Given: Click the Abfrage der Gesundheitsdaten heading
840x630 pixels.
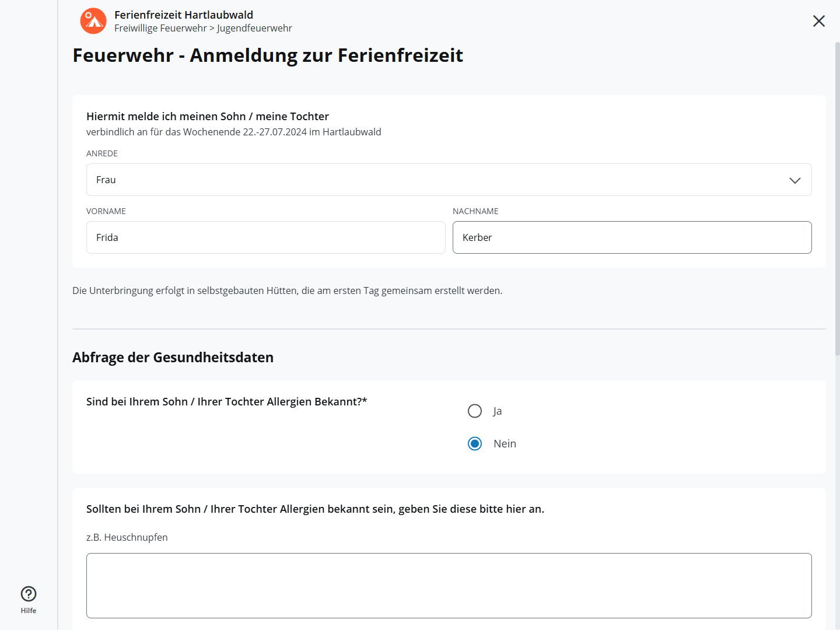Looking at the screenshot, I should pos(173,358).
